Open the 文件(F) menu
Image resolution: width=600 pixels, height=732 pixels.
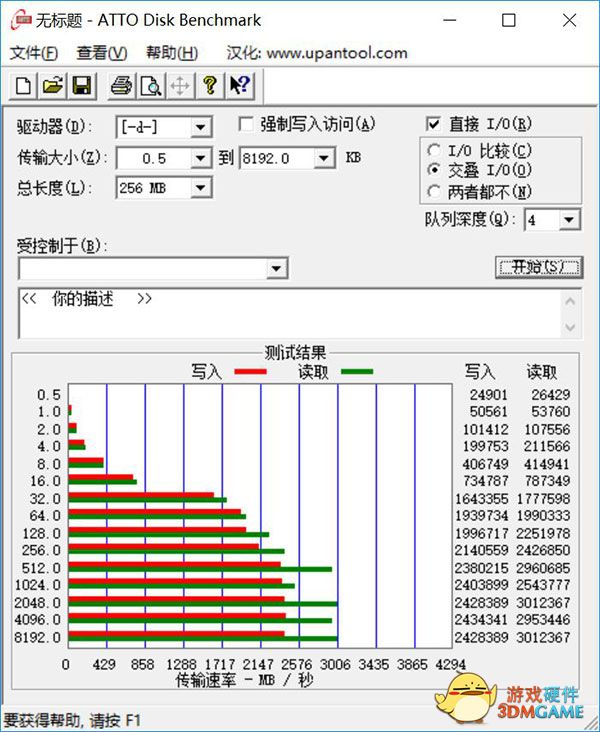pyautogui.click(x=34, y=53)
